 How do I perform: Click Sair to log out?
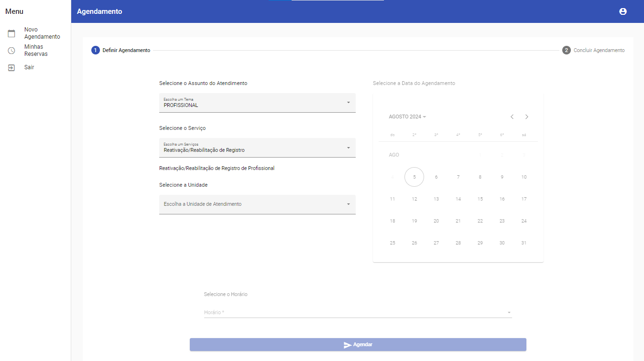[x=29, y=68]
